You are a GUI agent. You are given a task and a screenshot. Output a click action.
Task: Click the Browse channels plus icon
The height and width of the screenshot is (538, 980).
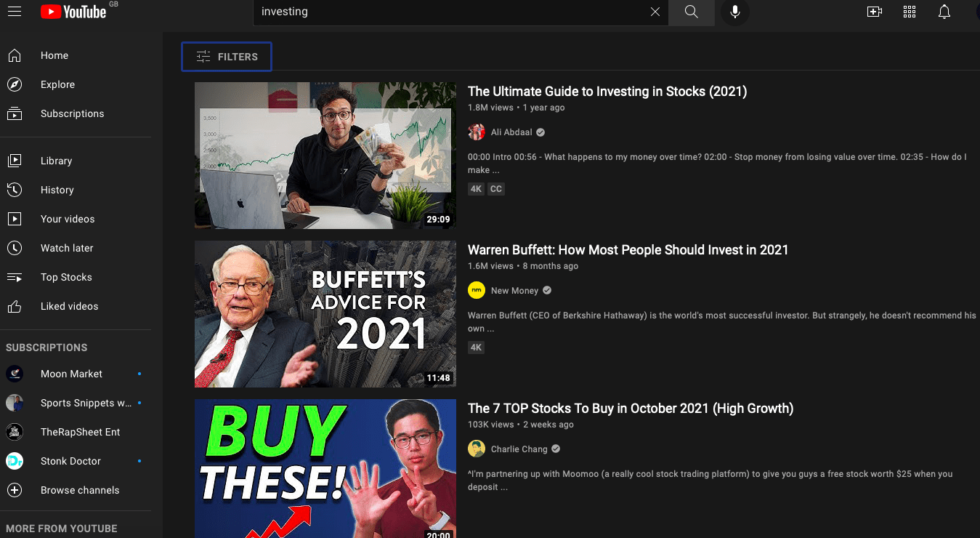[15, 490]
